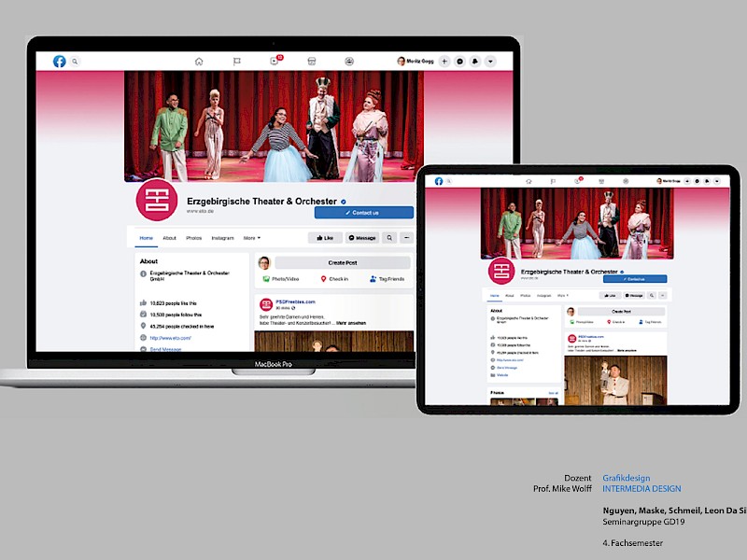Switch to the Instagram tab on the laptop

coord(222,238)
